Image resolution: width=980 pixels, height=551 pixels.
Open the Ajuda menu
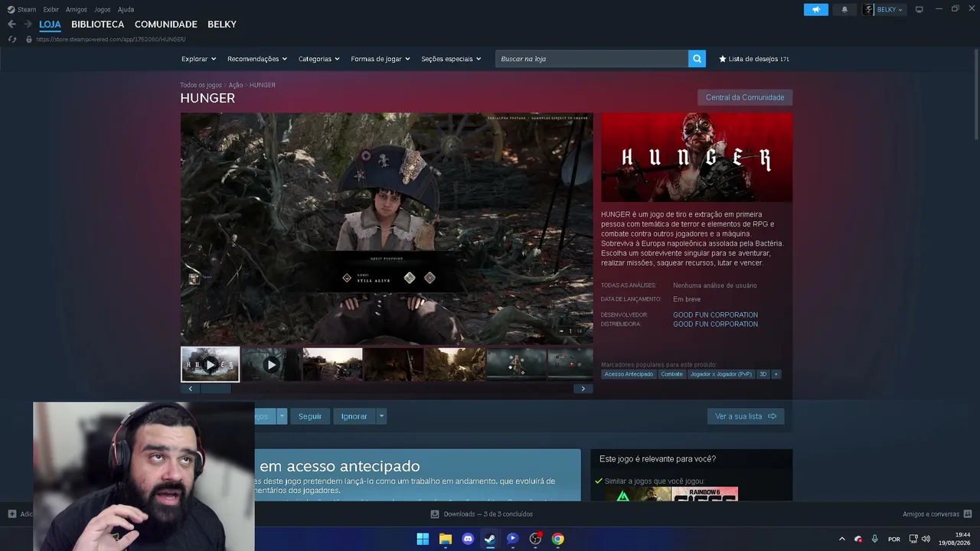coord(126,9)
